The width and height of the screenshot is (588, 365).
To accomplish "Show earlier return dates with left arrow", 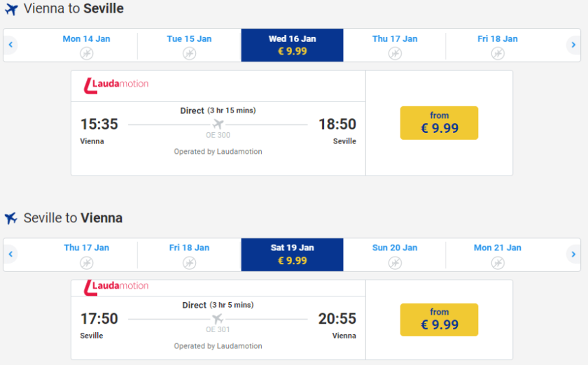I will 10,254.
